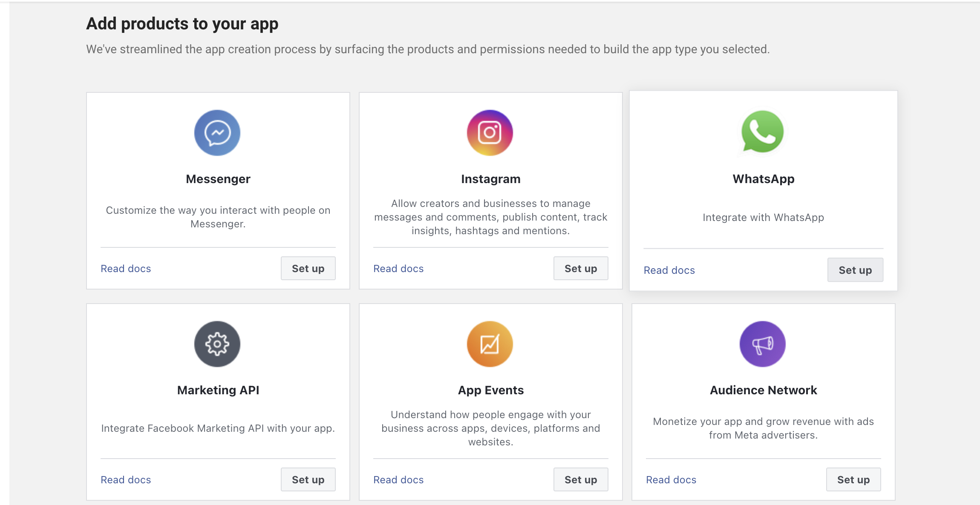980x505 pixels.
Task: Read docs for App Events
Action: point(398,479)
